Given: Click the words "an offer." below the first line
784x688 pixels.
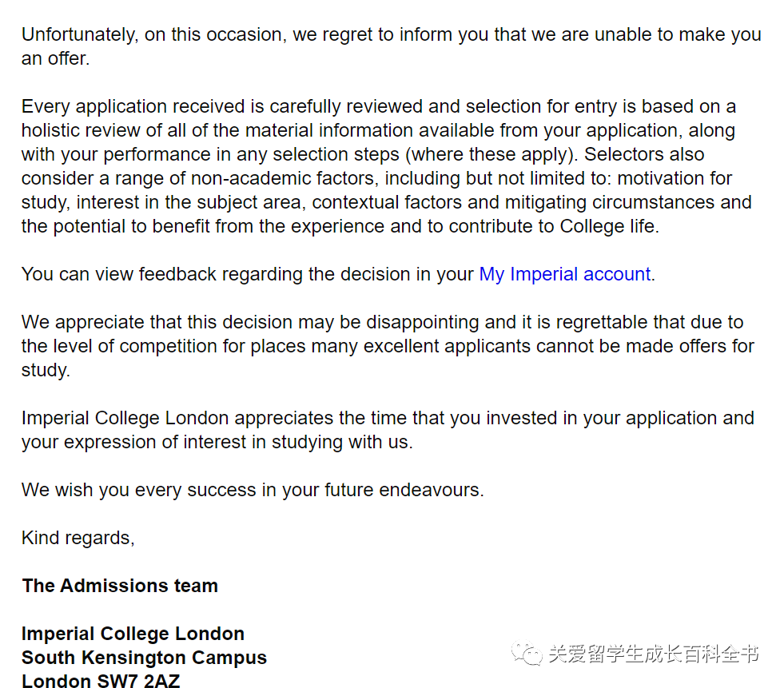Looking at the screenshot, I should click(55, 59).
